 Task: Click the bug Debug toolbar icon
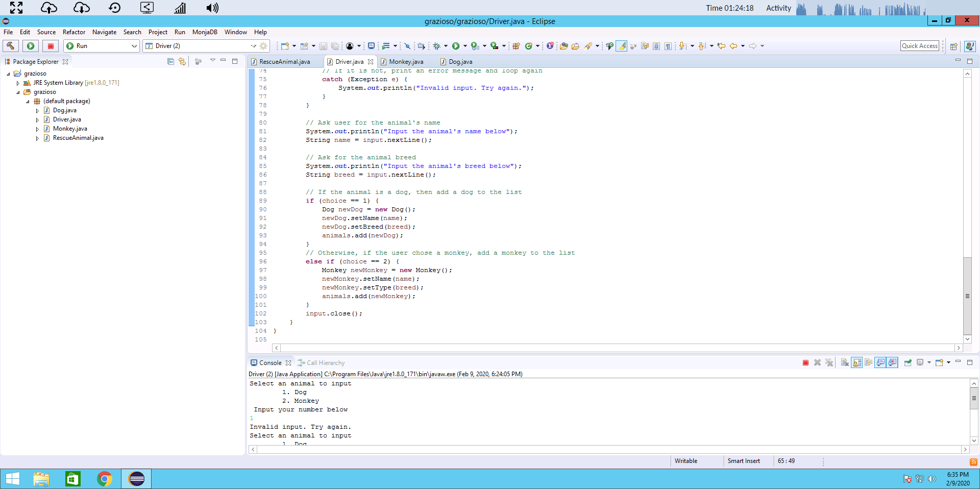pyautogui.click(x=436, y=46)
